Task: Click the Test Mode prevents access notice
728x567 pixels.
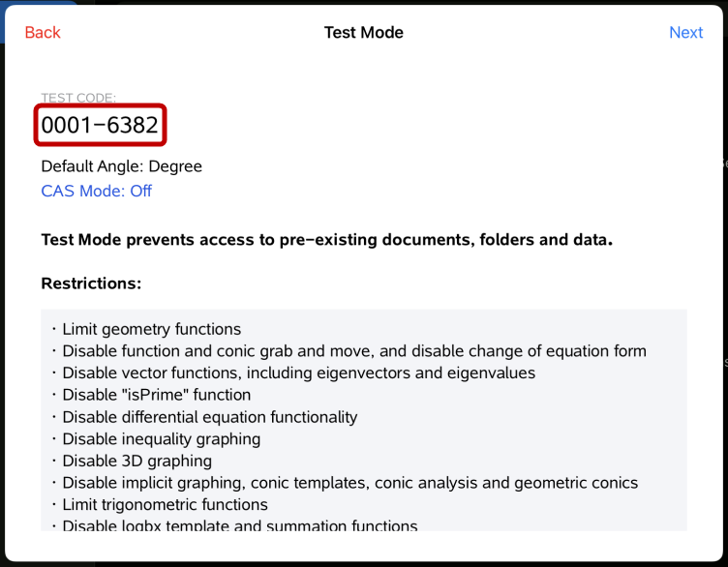Action: 326,240
